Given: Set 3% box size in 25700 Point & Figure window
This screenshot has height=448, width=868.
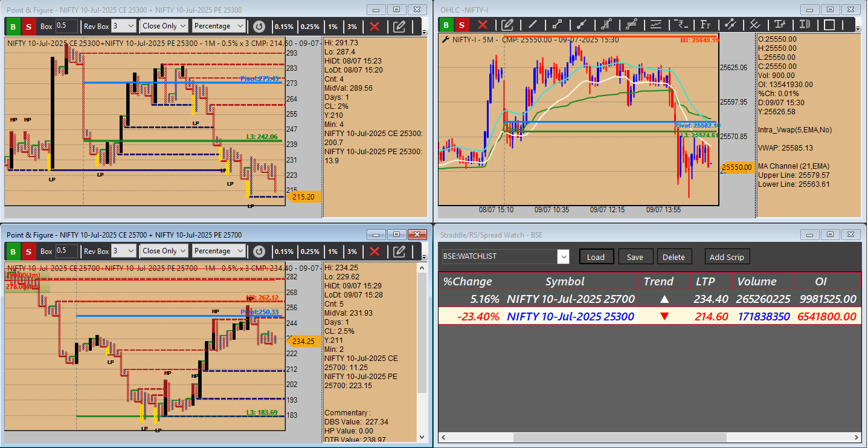Looking at the screenshot, I should [x=352, y=252].
